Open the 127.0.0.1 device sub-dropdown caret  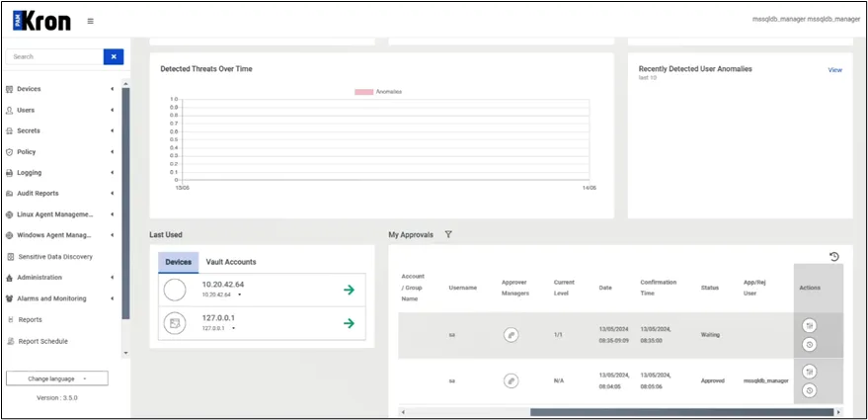click(233, 328)
